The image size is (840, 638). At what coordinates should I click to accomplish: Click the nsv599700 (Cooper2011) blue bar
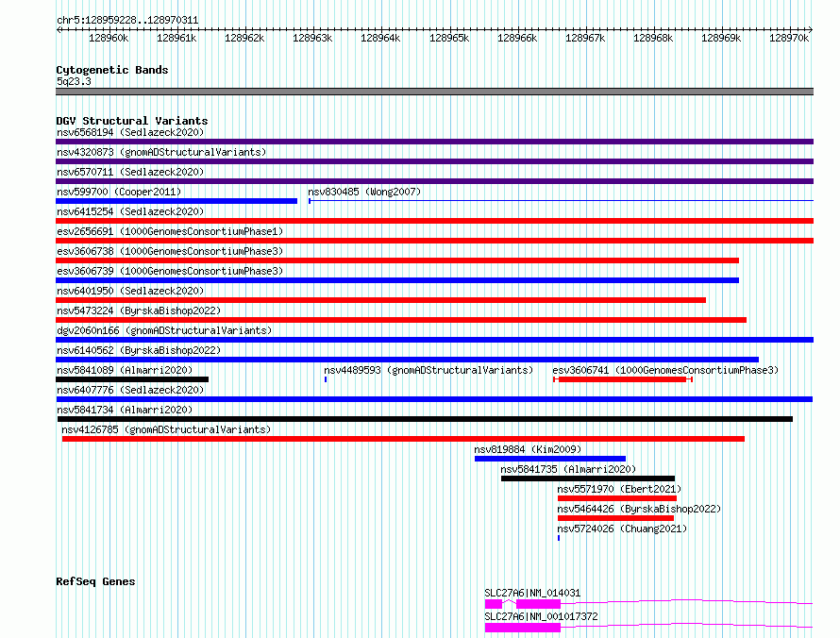click(x=176, y=201)
